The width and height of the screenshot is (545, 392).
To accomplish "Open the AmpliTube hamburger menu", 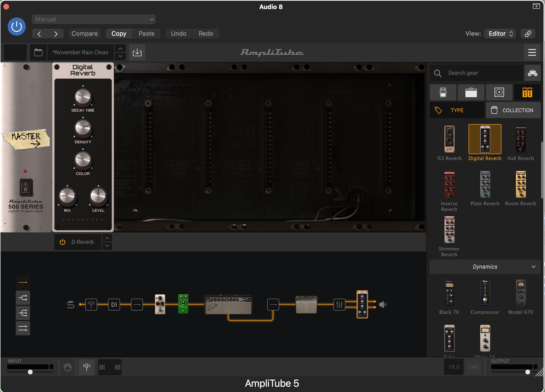I will pyautogui.click(x=532, y=52).
